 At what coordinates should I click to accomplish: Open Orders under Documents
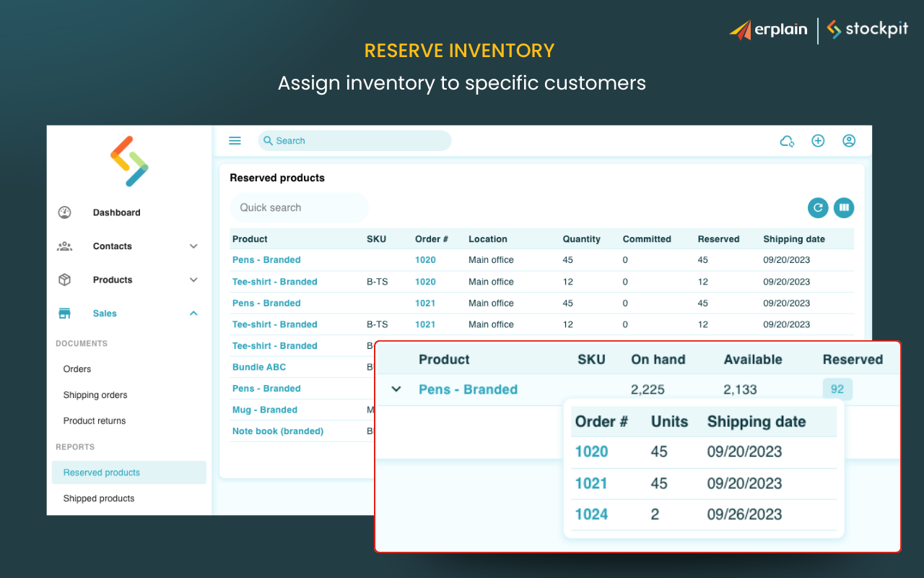click(x=77, y=369)
